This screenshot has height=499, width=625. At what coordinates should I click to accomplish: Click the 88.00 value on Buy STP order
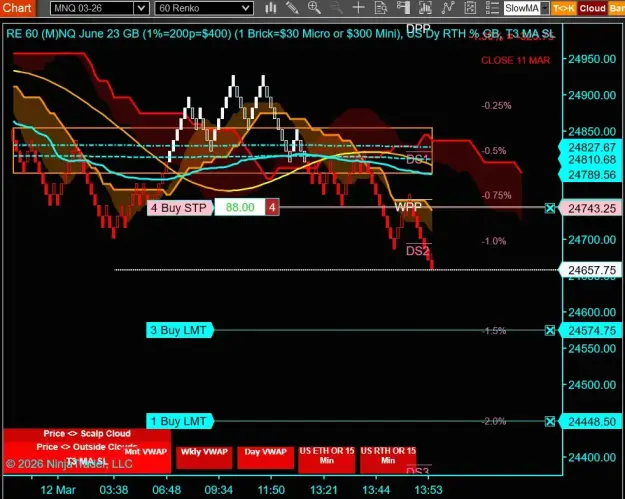coord(240,208)
